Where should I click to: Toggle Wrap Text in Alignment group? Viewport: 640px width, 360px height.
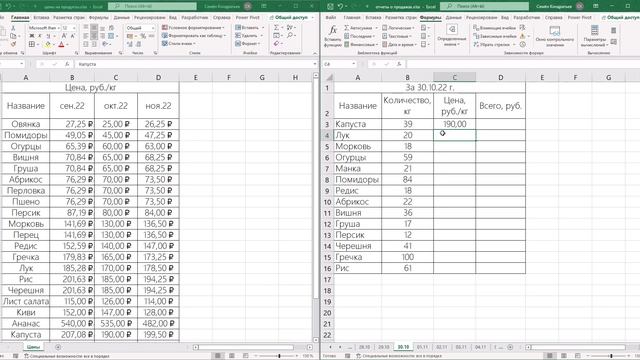(111, 28)
